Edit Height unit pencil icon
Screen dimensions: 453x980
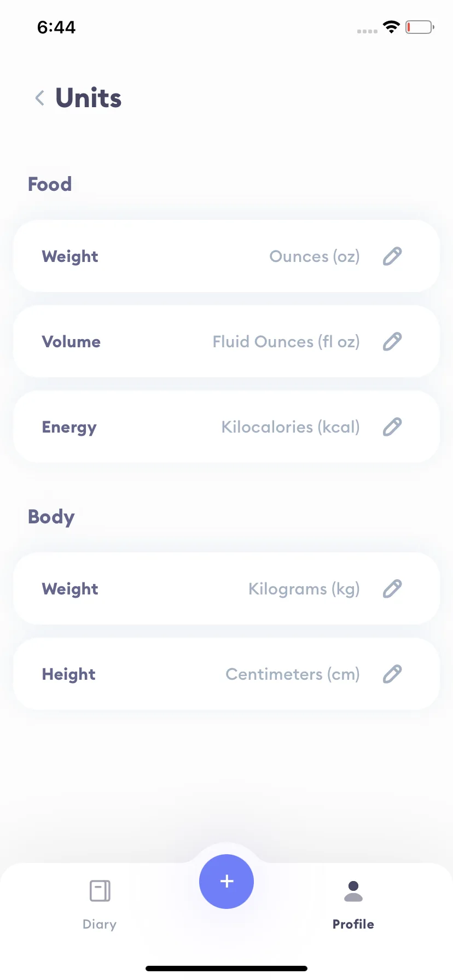click(392, 674)
